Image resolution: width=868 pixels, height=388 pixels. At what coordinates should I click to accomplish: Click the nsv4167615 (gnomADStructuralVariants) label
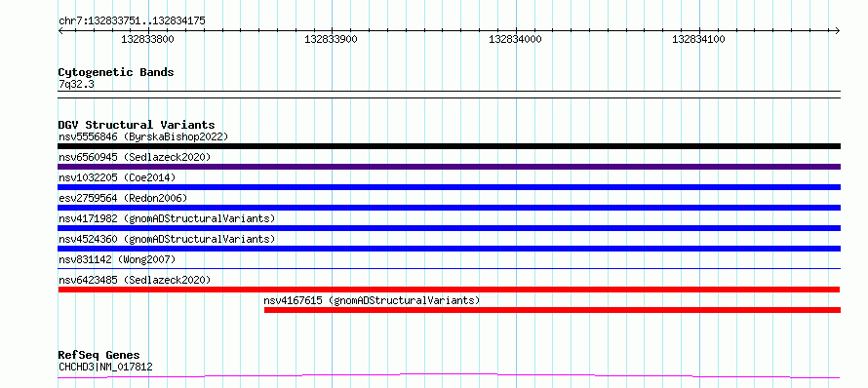click(372, 300)
